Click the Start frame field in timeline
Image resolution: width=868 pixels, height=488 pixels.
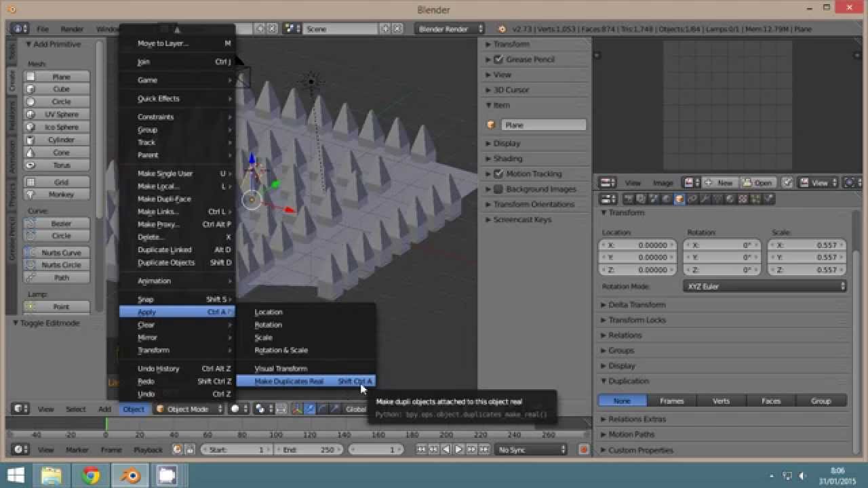pos(236,449)
